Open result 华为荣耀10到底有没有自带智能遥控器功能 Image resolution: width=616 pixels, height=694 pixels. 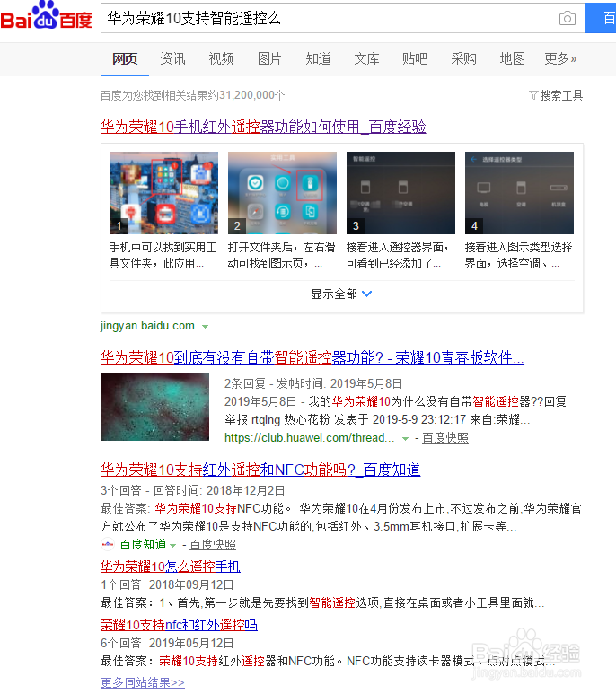[x=312, y=357]
